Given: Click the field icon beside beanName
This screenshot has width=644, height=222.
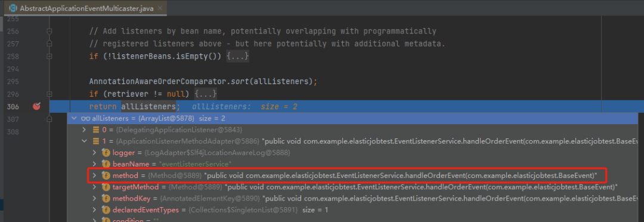Looking at the screenshot, I should (x=106, y=164).
